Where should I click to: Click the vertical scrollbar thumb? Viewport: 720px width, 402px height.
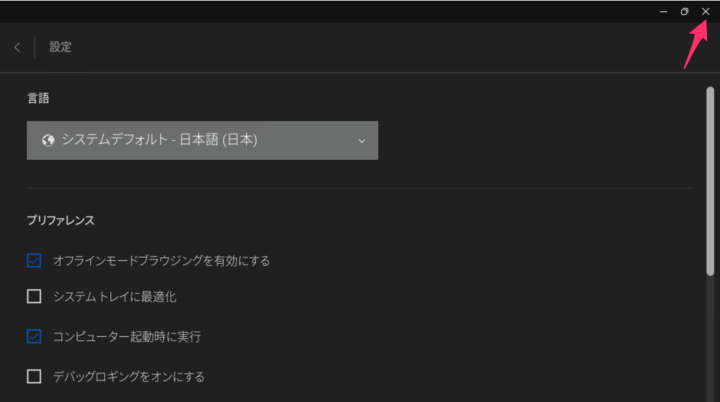(x=710, y=181)
